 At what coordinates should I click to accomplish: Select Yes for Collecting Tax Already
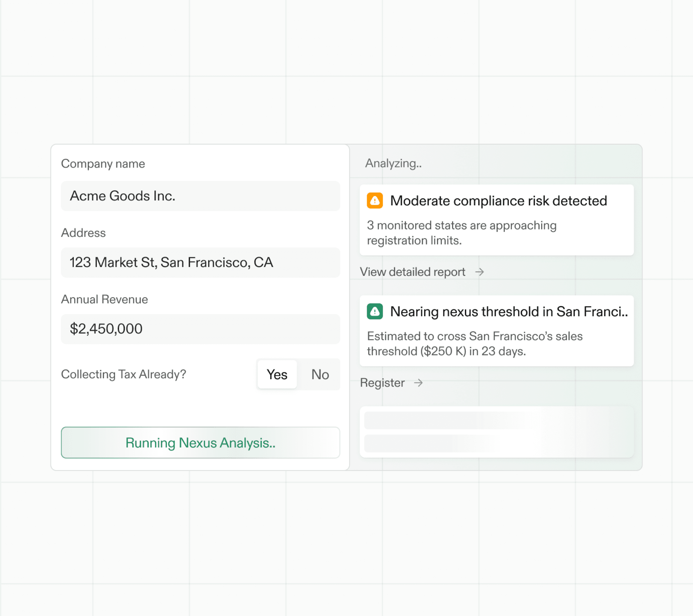277,374
